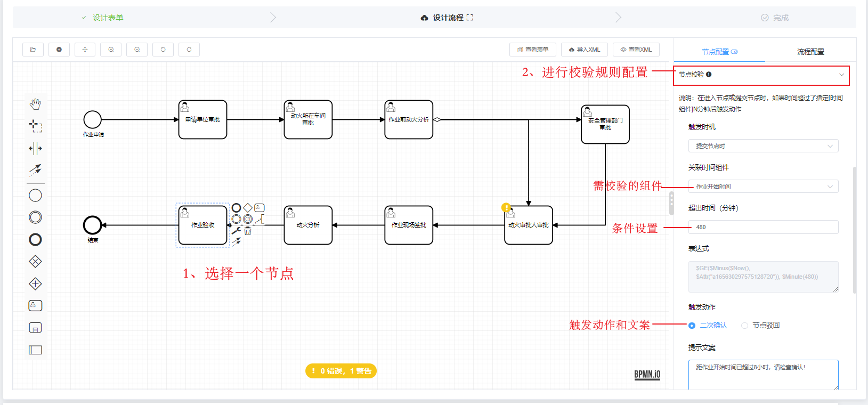Append text annotation from the context pad
868x405 pixels.
tap(259, 219)
